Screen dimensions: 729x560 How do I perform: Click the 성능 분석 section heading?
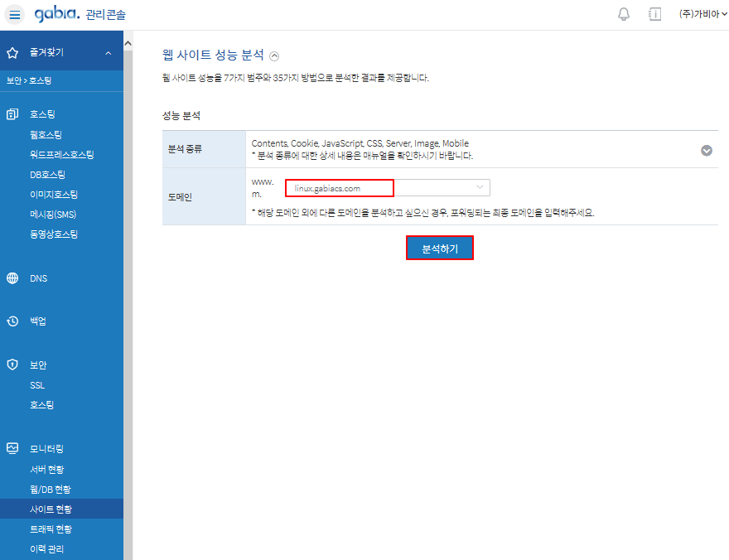181,116
